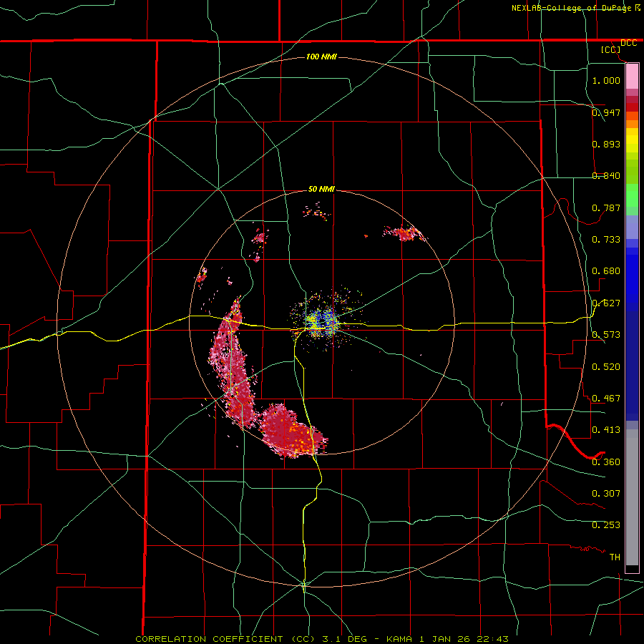This screenshot has width=644, height=644.
Task: Select the 0.360 scale value
Action: point(606,462)
